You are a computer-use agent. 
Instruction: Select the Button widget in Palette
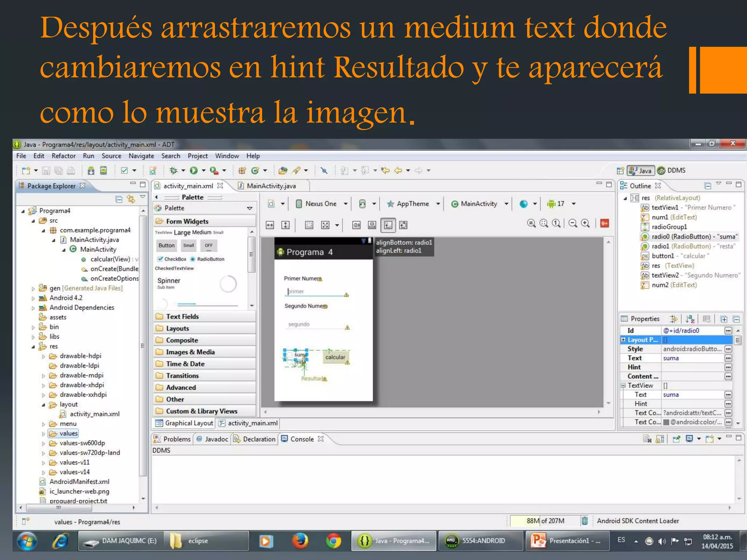pyautogui.click(x=166, y=245)
